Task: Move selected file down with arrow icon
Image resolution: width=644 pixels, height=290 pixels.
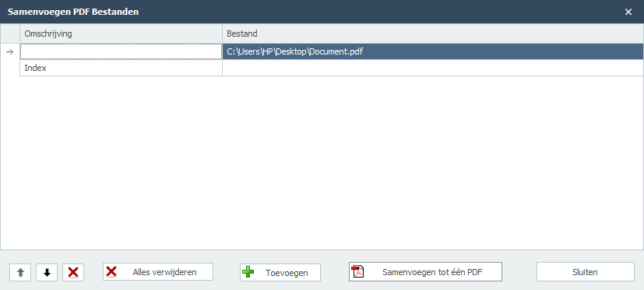Action: click(47, 272)
